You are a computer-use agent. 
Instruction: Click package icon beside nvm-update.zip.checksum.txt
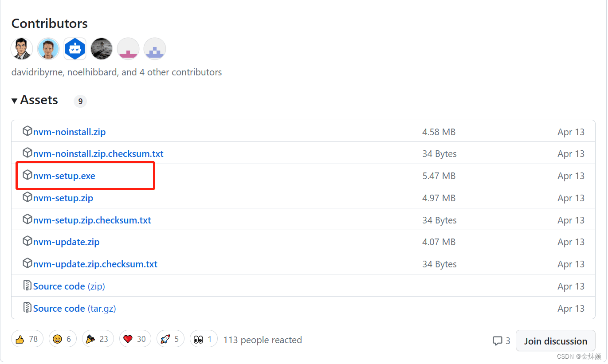[x=27, y=263]
